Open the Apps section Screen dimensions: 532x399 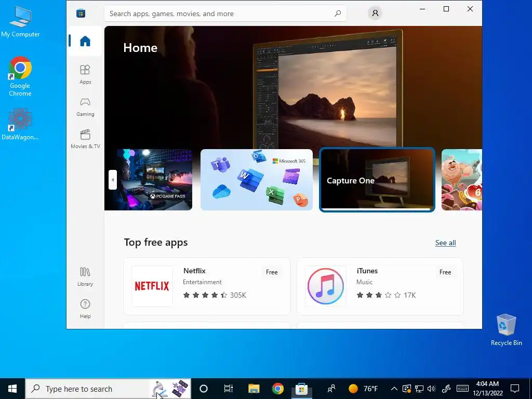[85, 74]
